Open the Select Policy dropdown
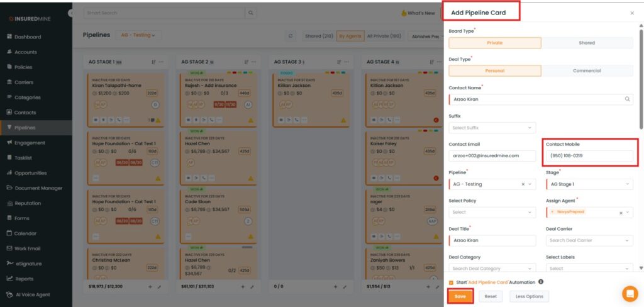644x307 pixels. click(492, 212)
